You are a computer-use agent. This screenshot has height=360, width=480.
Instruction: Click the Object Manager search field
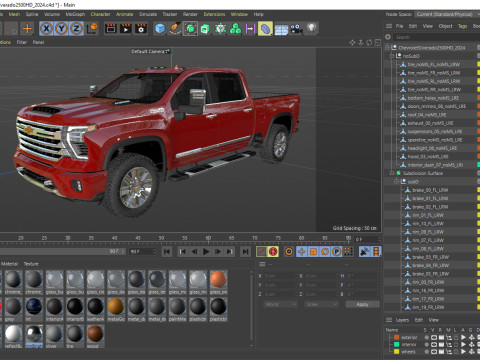click(436, 37)
